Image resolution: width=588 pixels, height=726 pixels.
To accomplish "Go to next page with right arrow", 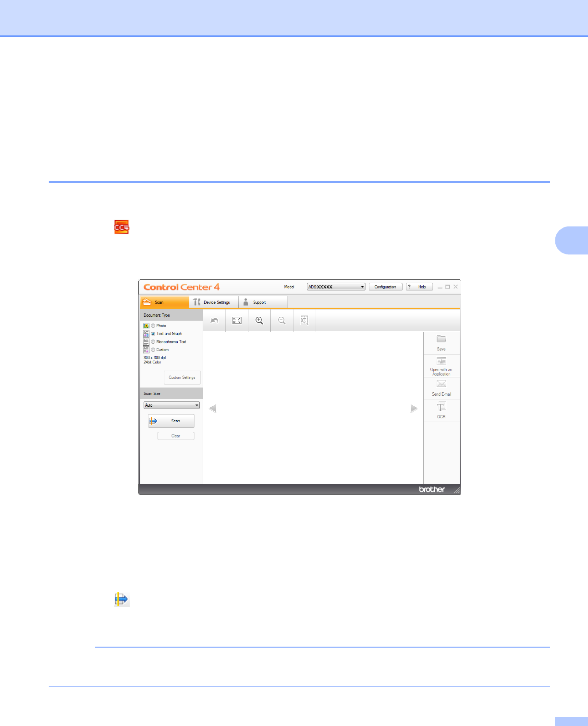I will click(x=414, y=408).
